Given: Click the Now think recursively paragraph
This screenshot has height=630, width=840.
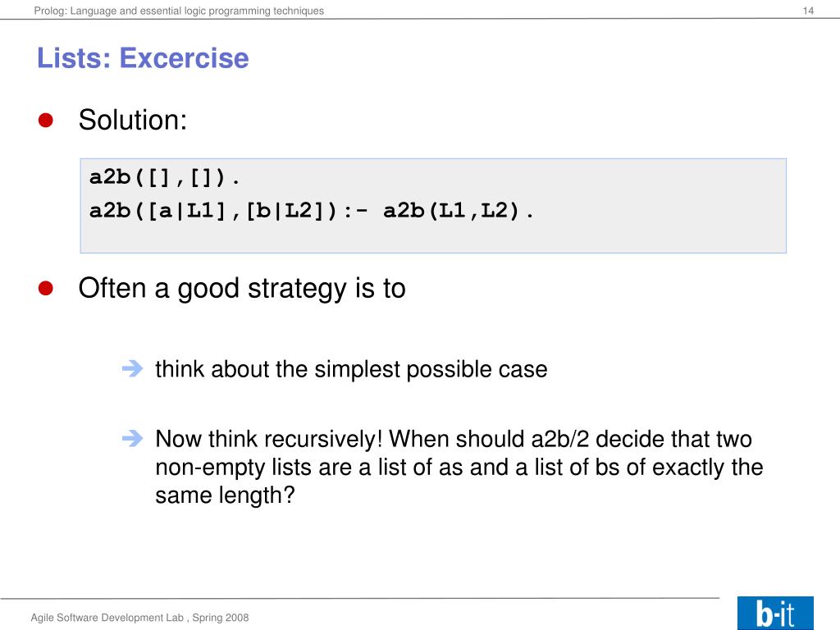Looking at the screenshot, I should point(459,467).
